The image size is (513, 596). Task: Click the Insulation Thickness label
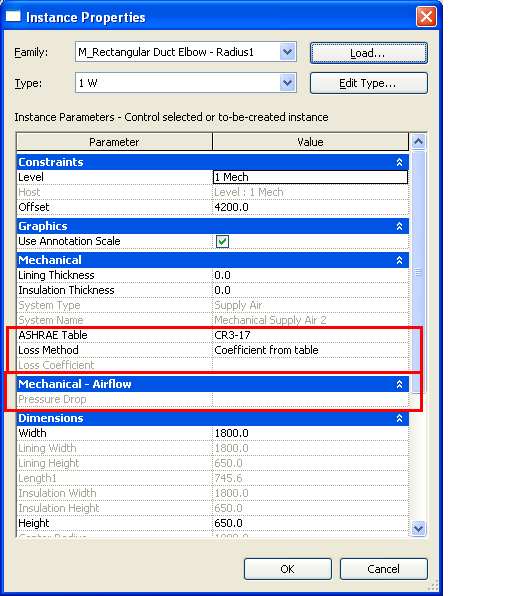pos(66,290)
